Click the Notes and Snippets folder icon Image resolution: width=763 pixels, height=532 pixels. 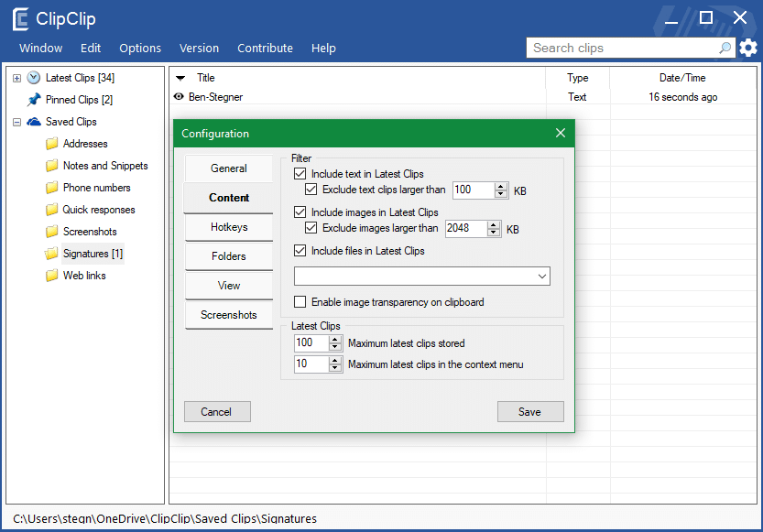click(x=51, y=166)
